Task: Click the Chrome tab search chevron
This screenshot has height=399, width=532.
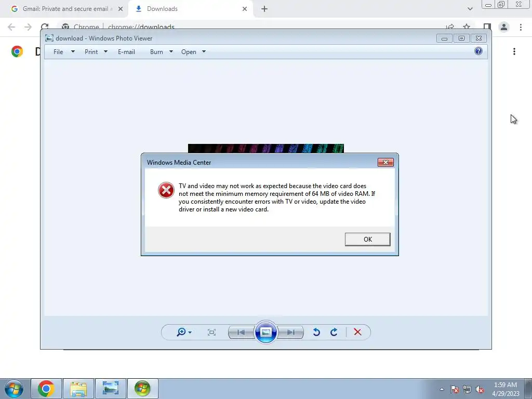Action: pyautogui.click(x=470, y=9)
